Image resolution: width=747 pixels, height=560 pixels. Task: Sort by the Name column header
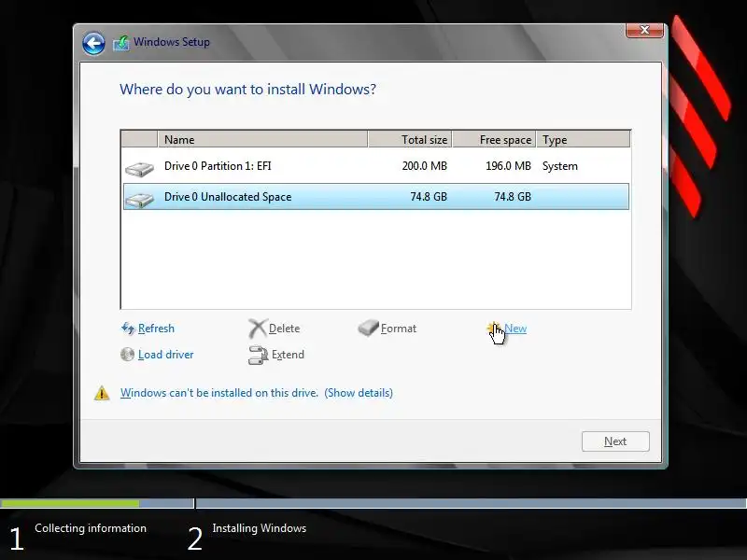262,139
